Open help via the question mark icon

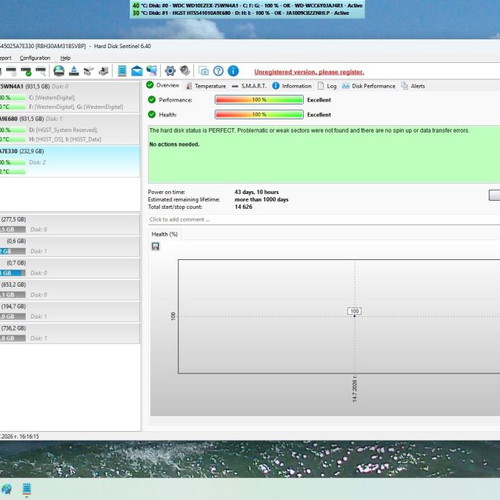click(218, 71)
